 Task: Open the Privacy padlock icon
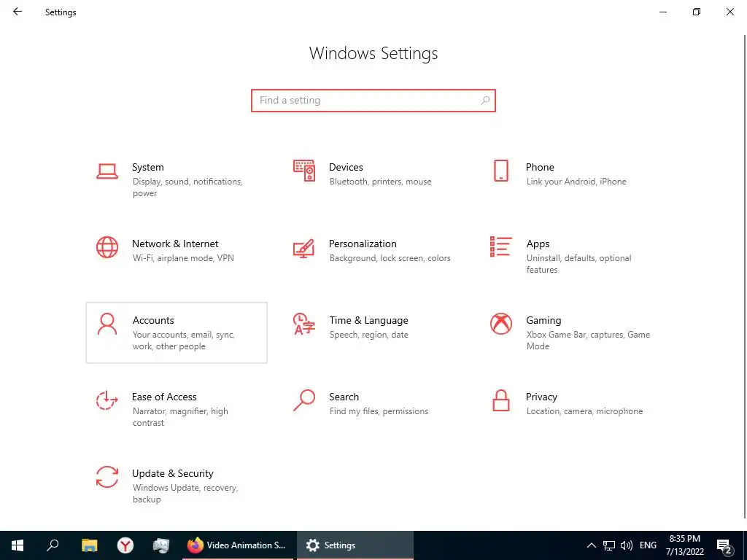(501, 400)
